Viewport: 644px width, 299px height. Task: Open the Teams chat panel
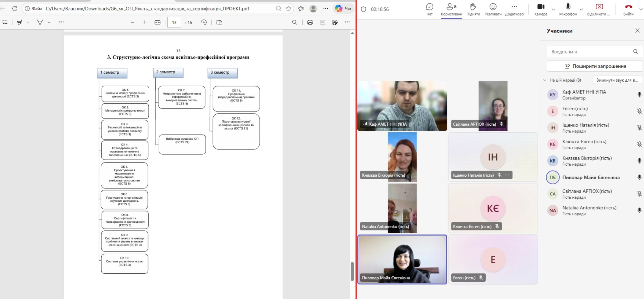tap(429, 9)
